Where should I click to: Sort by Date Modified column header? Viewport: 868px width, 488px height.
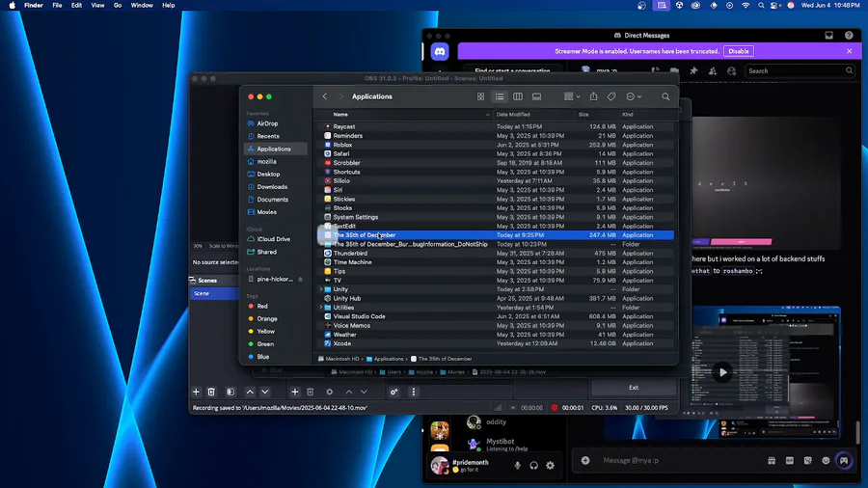click(513, 115)
